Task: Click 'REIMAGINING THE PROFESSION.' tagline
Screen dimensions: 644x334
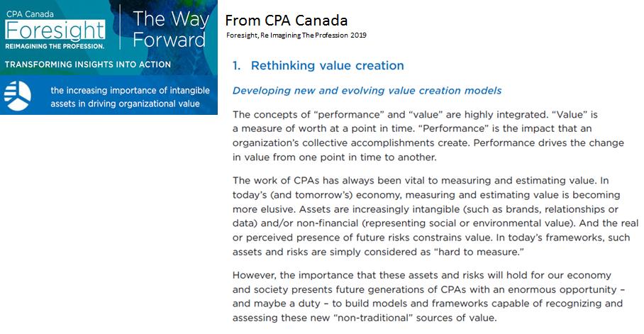Action: tap(55, 46)
